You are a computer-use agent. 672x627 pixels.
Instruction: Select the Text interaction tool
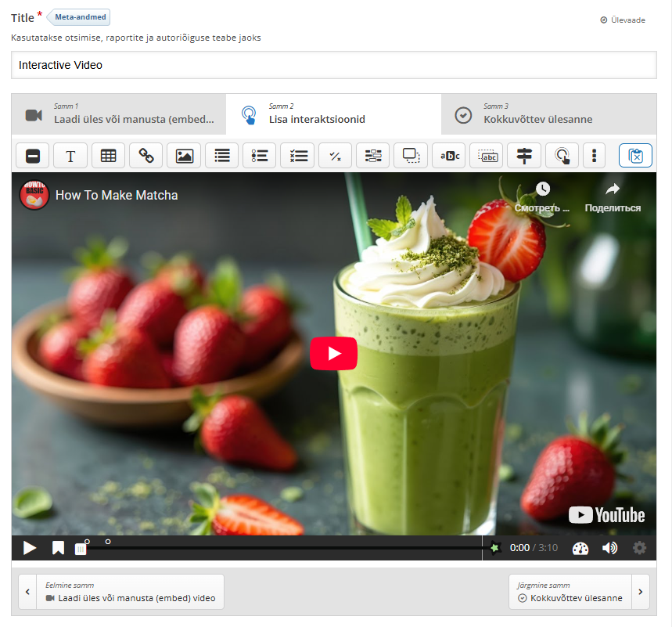(70, 156)
